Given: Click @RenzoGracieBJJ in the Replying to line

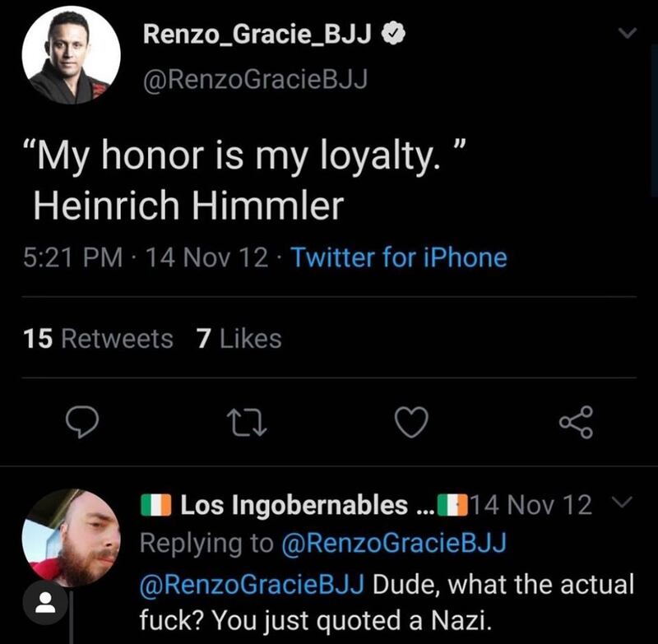Looking at the screenshot, I should pos(394,544).
